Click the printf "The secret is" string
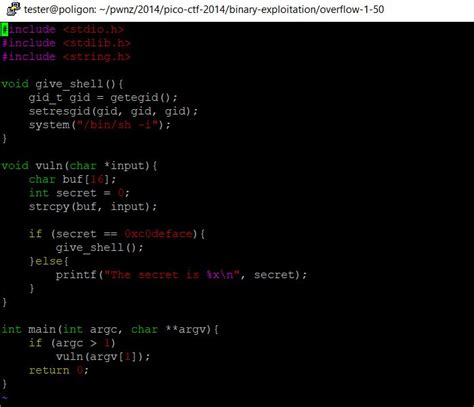 (x=172, y=275)
